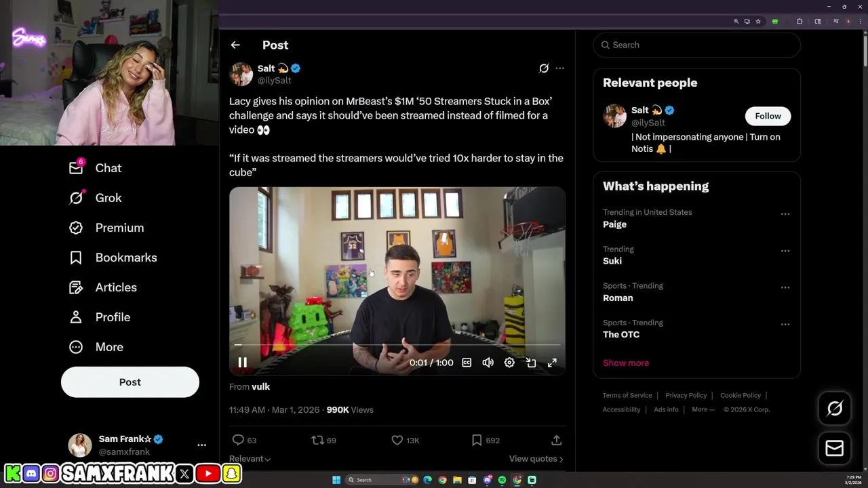Click the white Post button
Viewport: 868px width, 488px height.
[x=130, y=382]
